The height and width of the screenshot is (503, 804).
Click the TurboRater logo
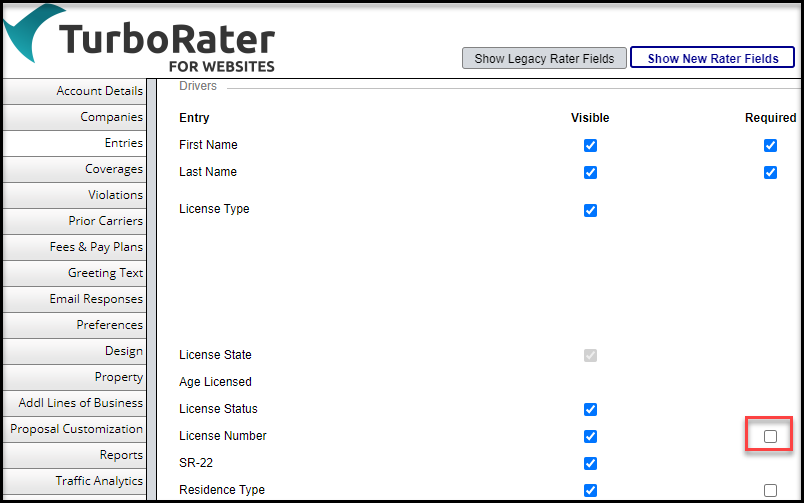140,40
